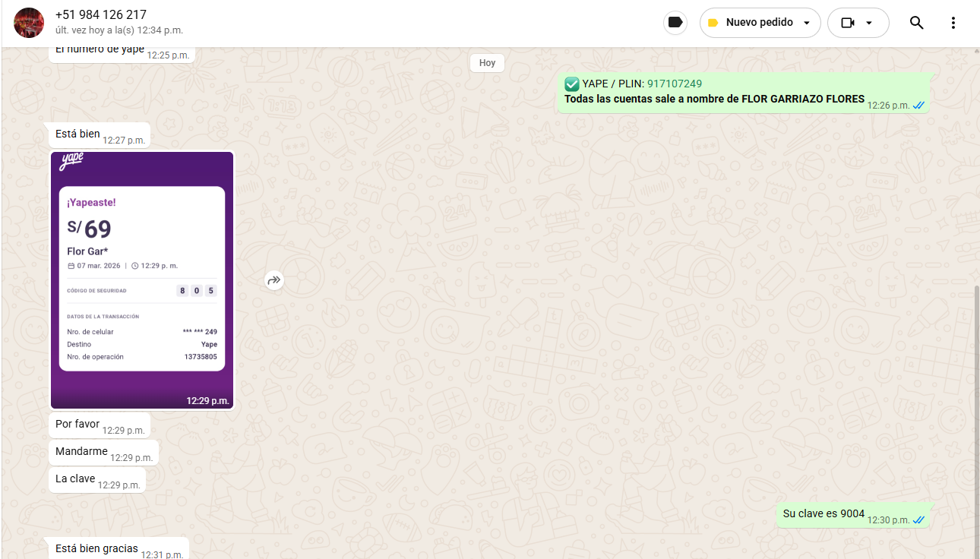
Task: Click the black label tag icon
Action: (x=675, y=23)
